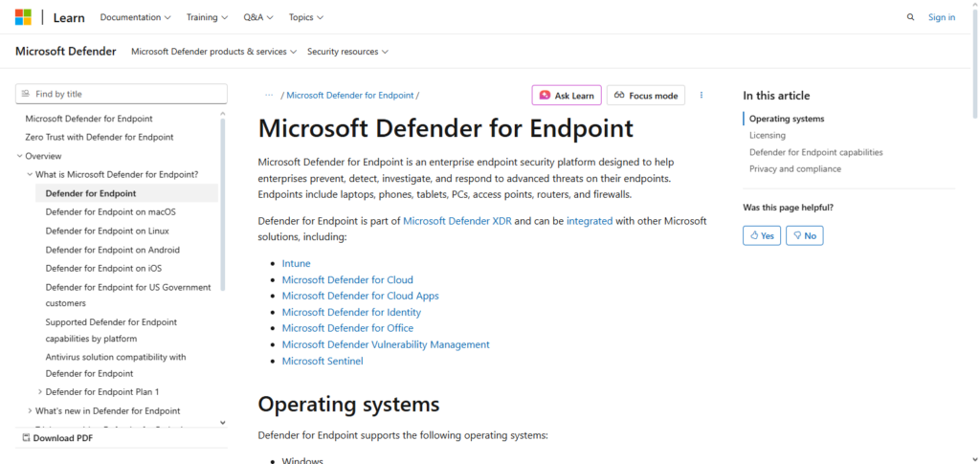This screenshot has width=980, height=464.
Task: Click Sign in
Action: [942, 17]
